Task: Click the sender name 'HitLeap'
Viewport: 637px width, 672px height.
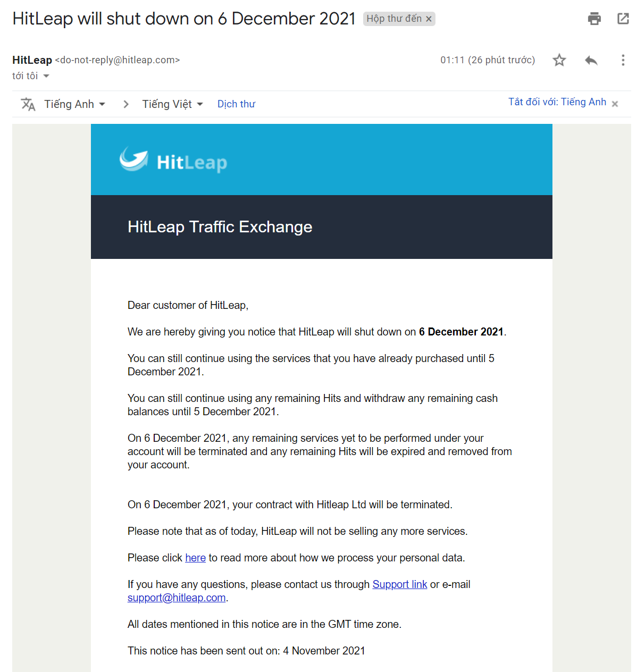Action: click(32, 60)
